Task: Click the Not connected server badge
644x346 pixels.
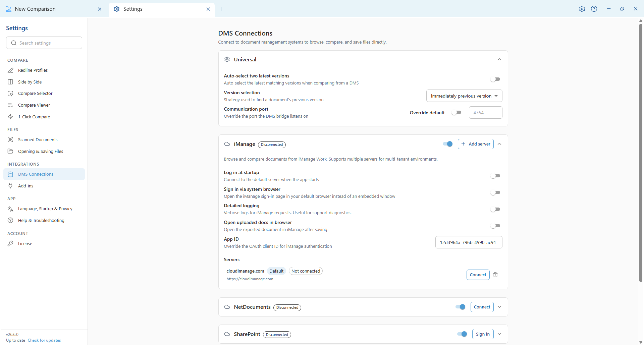Action: (x=306, y=271)
